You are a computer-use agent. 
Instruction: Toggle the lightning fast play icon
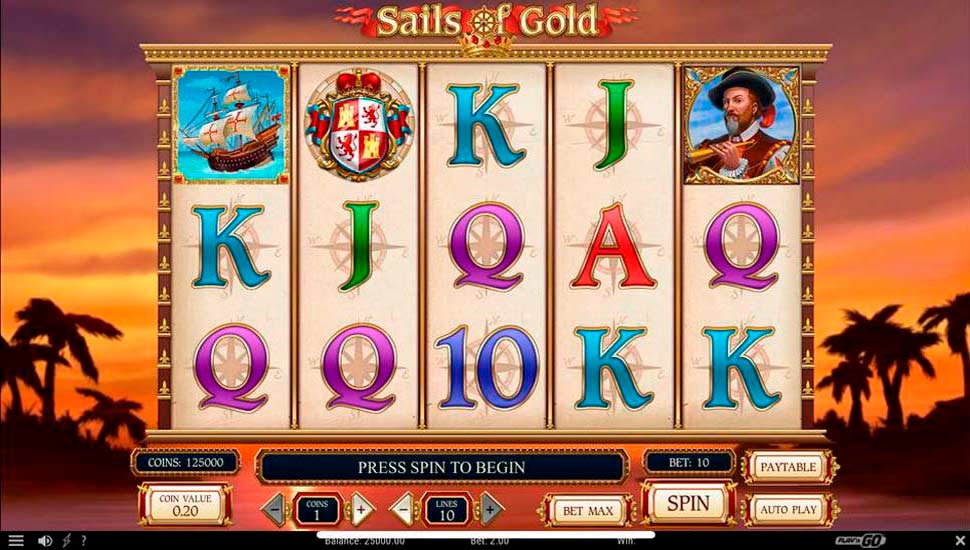tap(66, 541)
